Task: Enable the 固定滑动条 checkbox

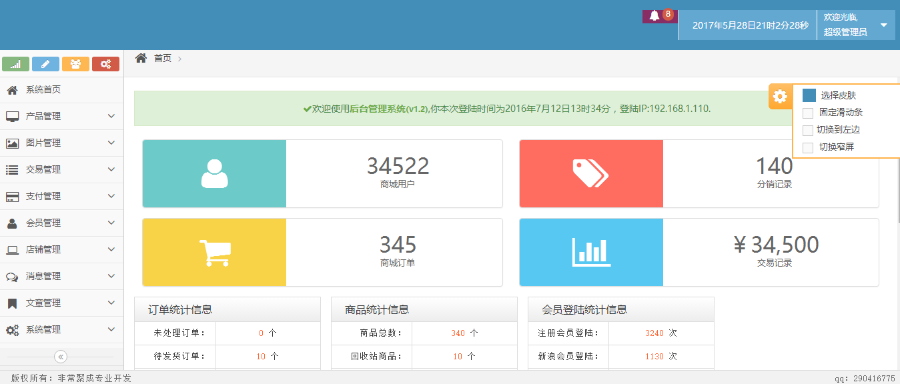Action: coord(808,113)
